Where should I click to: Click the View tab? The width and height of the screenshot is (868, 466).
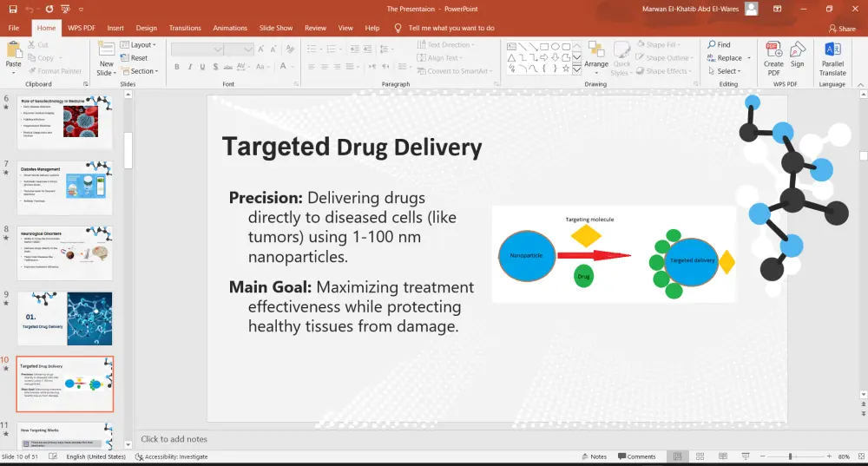tap(345, 28)
